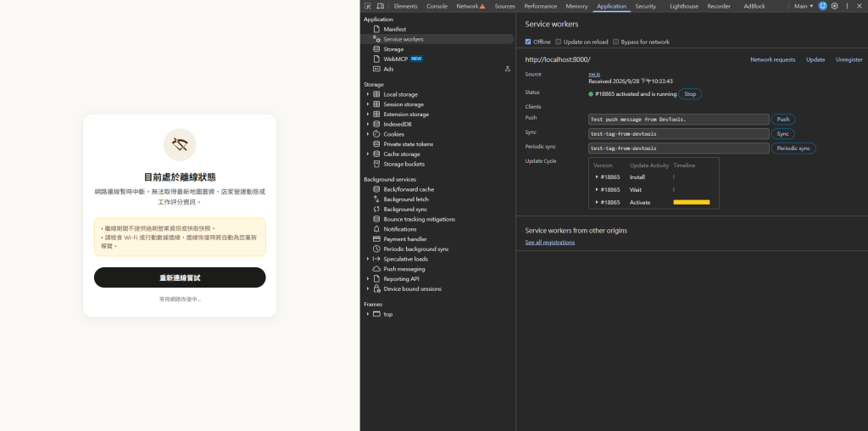Click the Push button

pyautogui.click(x=782, y=120)
